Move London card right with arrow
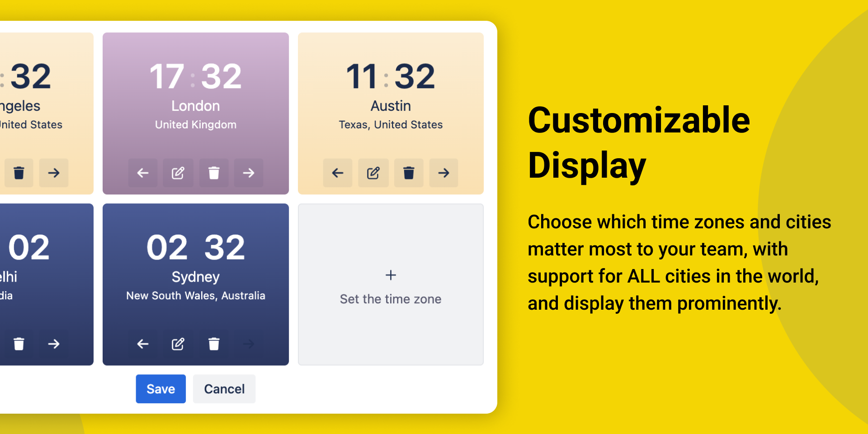Viewport: 868px width, 434px height. coord(249,173)
